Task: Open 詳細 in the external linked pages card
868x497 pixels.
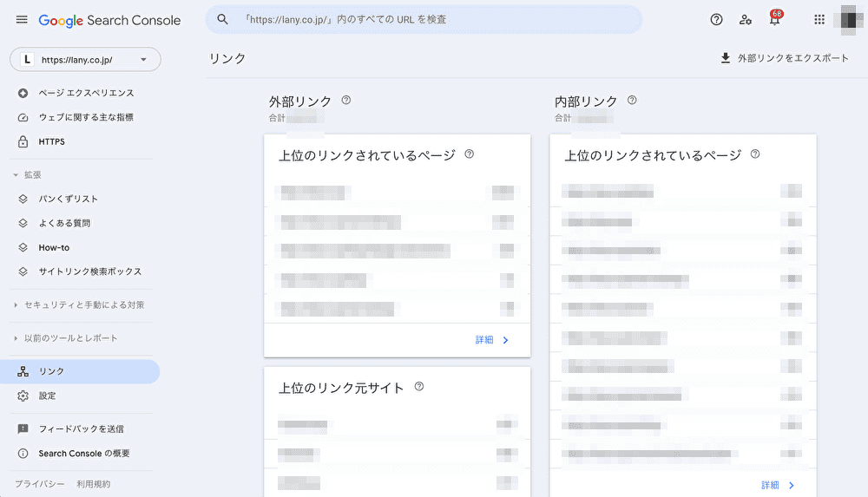Action: tap(484, 340)
